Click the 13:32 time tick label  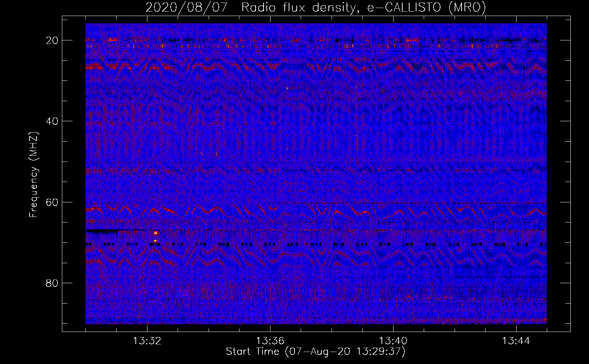point(147,341)
